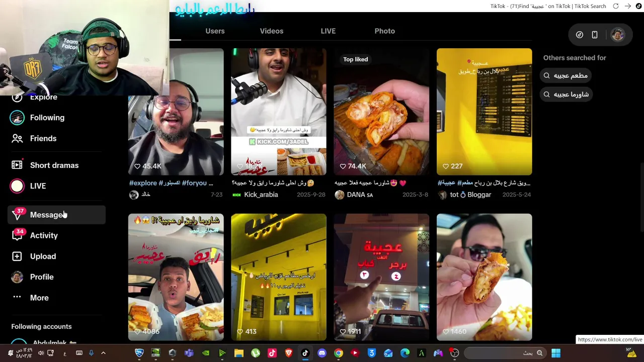Expand the More menu in the sidebar
This screenshot has height=362, width=644.
coord(39,298)
